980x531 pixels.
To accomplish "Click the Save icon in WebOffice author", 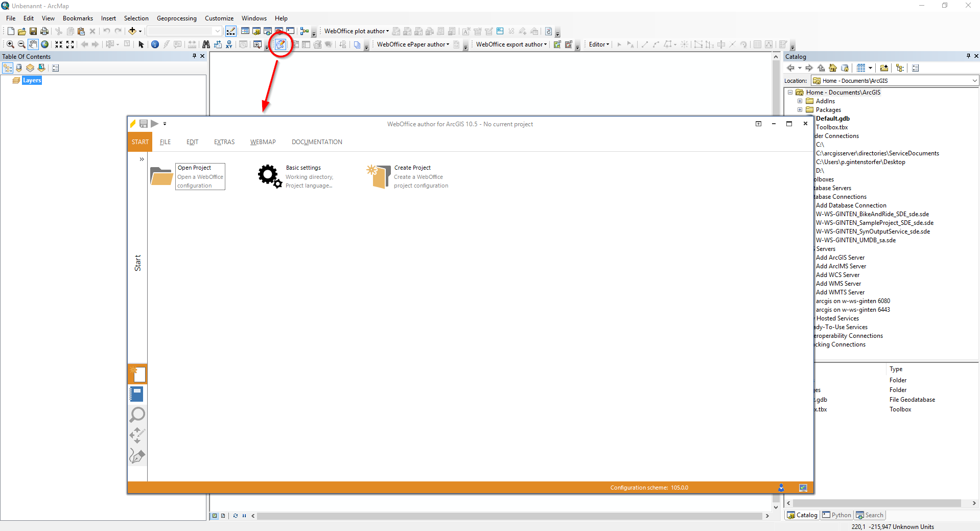I will pyautogui.click(x=144, y=124).
